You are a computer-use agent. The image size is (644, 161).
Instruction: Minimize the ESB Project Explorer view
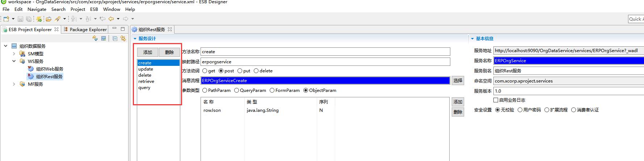114,28
